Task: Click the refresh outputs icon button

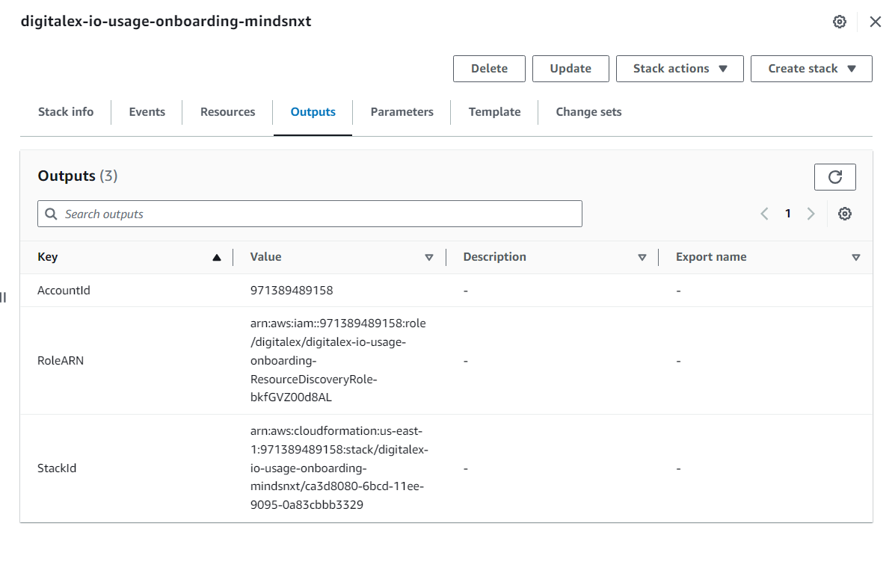Action: (834, 177)
